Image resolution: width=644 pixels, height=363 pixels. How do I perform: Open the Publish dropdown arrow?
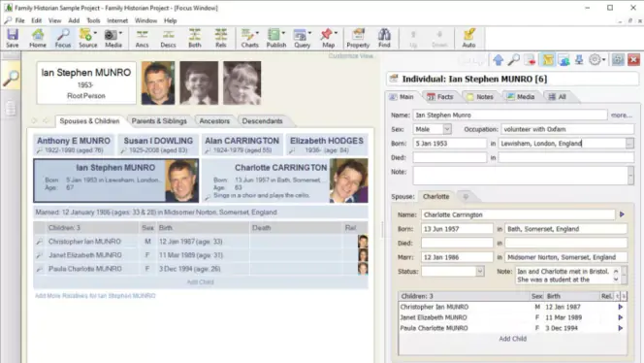click(283, 33)
